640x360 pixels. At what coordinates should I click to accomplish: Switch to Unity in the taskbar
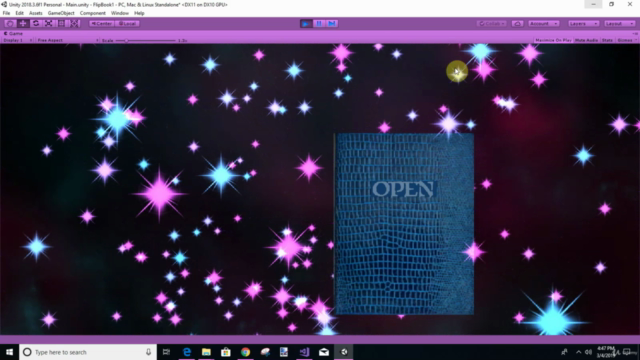(344, 352)
